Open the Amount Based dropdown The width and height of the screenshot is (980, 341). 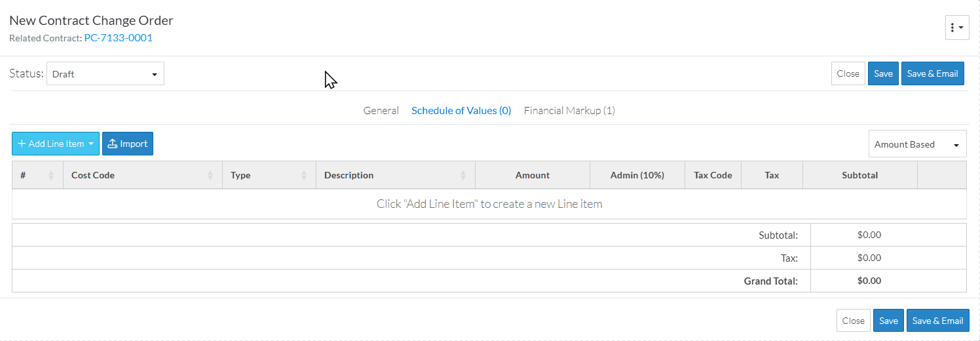(917, 144)
